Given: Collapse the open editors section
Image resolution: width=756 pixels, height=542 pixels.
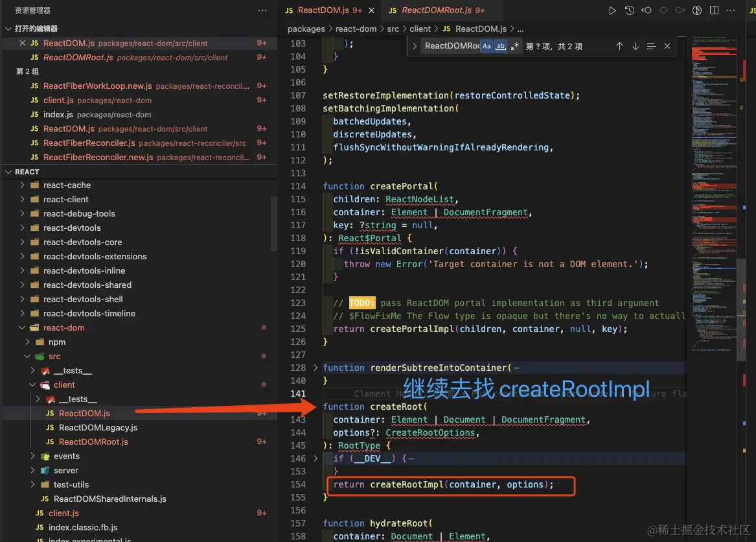Looking at the screenshot, I should [x=8, y=29].
